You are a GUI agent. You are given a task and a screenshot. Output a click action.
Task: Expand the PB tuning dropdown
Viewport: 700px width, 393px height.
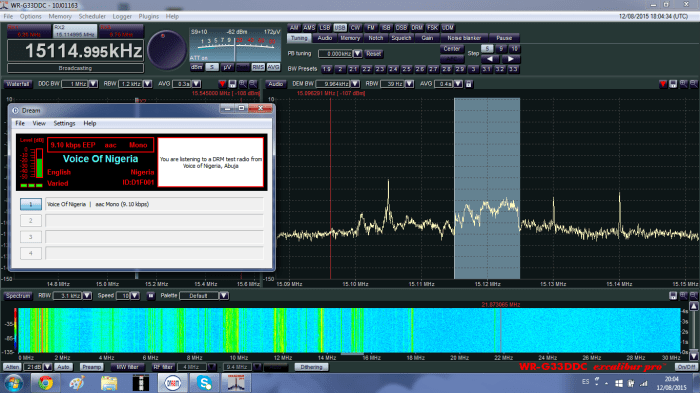click(x=358, y=54)
